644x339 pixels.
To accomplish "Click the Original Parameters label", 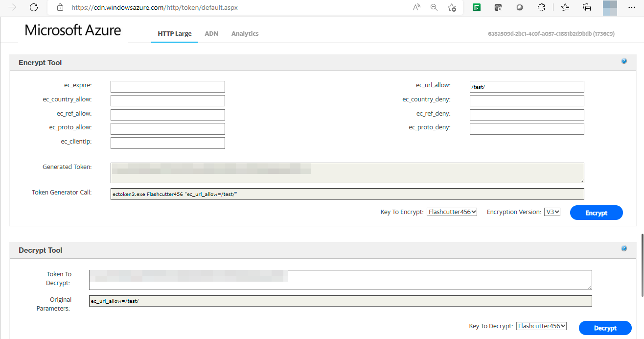I will pyautogui.click(x=54, y=304).
